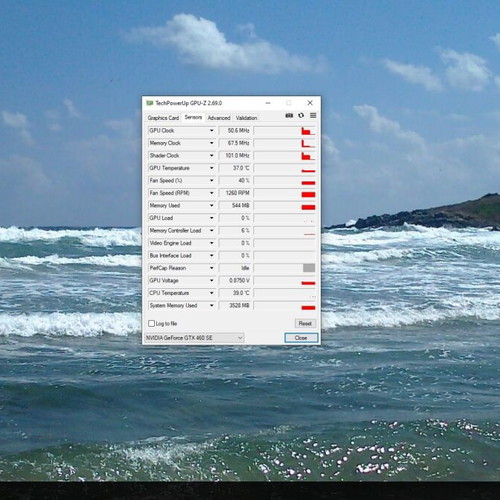The image size is (500, 500).
Task: Click the screenshot camera icon
Action: (289, 115)
